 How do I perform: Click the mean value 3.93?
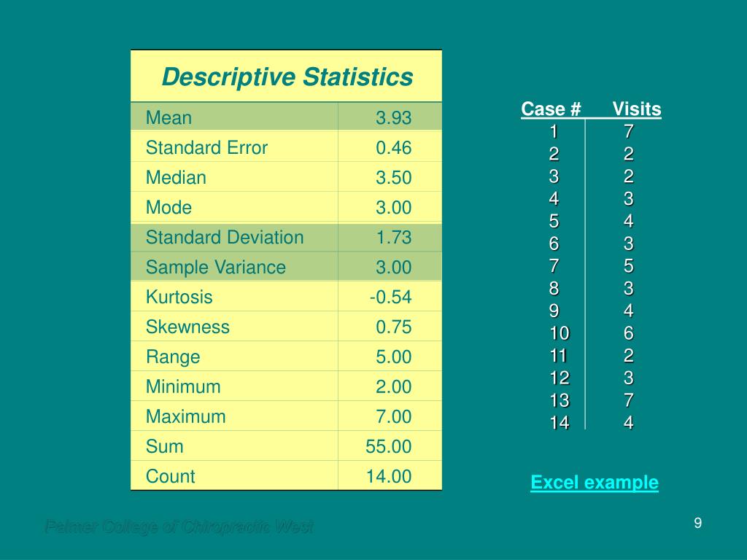point(393,117)
